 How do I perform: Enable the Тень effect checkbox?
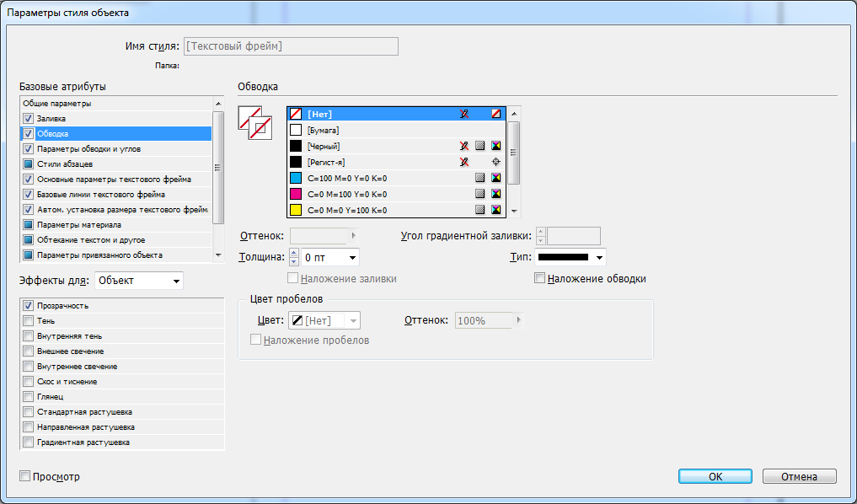(29, 321)
